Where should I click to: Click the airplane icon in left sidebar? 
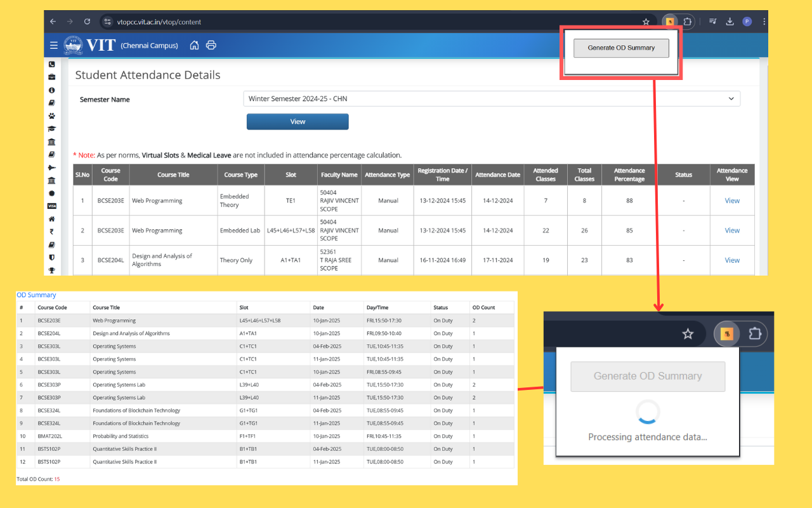tap(52, 168)
